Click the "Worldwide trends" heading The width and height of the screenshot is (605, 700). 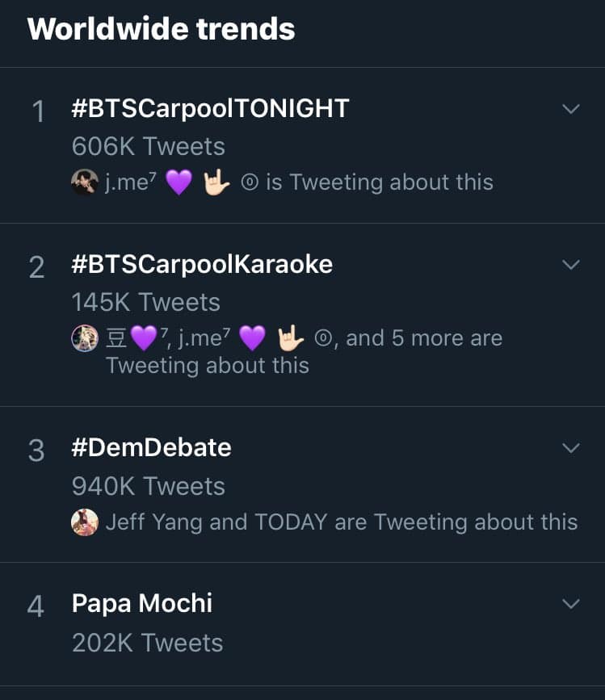(x=161, y=29)
